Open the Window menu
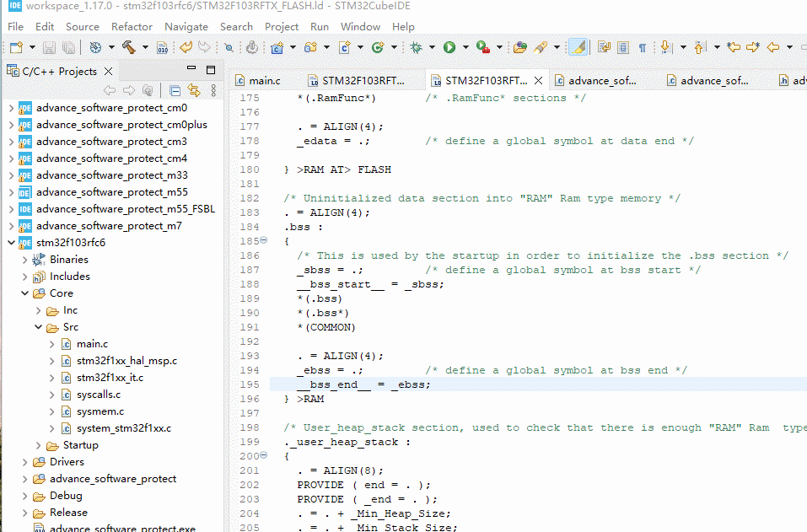This screenshot has width=807, height=532. click(360, 27)
